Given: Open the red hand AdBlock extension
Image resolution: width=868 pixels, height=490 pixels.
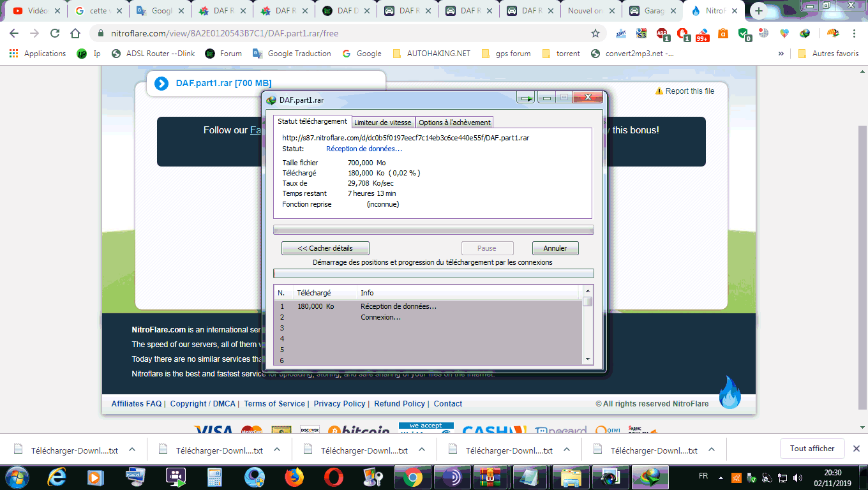Looking at the screenshot, I should pos(684,34).
